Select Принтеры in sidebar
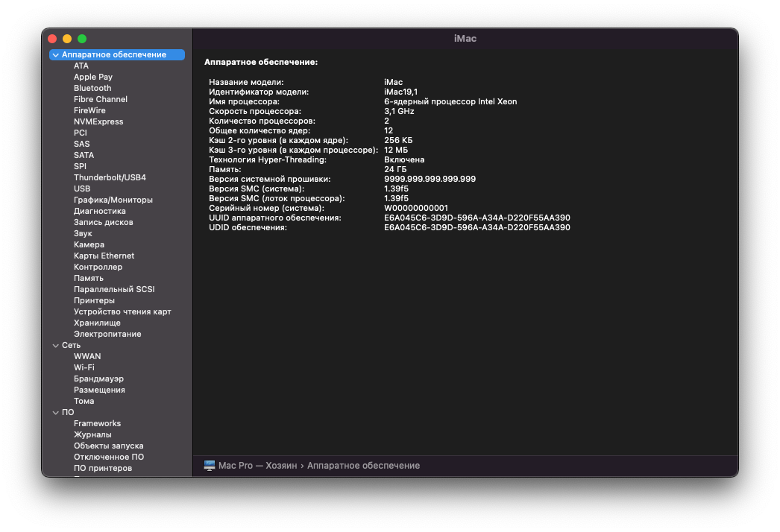Image resolution: width=780 pixels, height=532 pixels. 94,301
